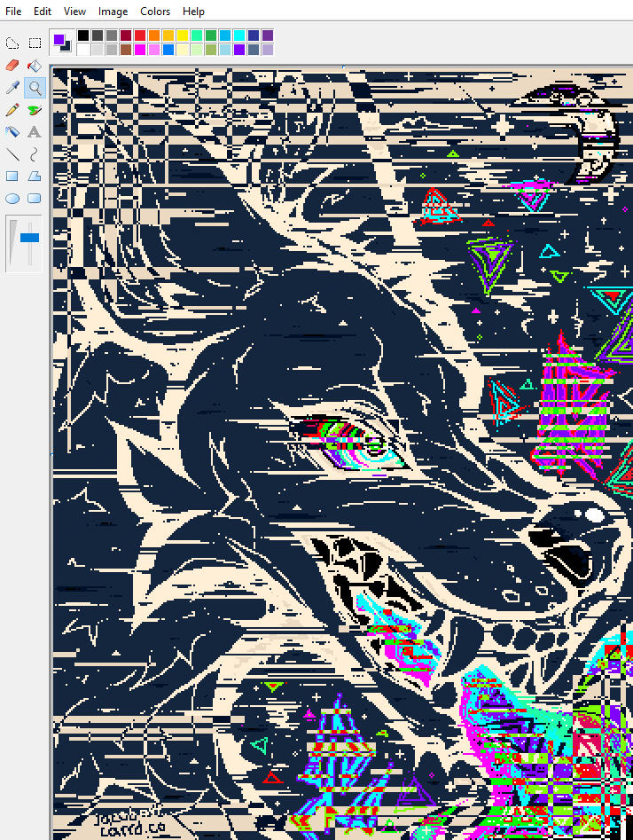Select the rectangular Select tool
This screenshot has width=633, height=840.
35,43
